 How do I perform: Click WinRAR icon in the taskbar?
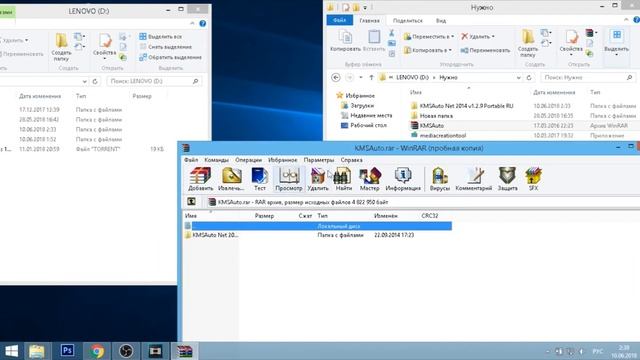pos(184,351)
